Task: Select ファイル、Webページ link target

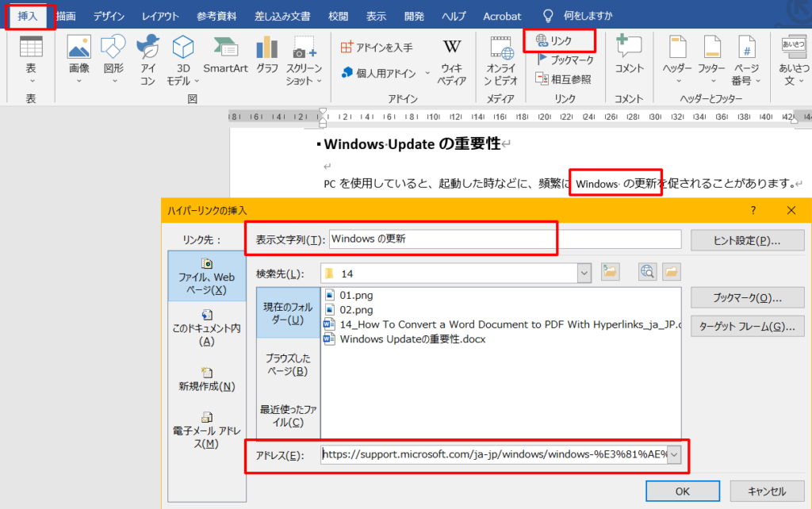Action: pyautogui.click(x=207, y=277)
